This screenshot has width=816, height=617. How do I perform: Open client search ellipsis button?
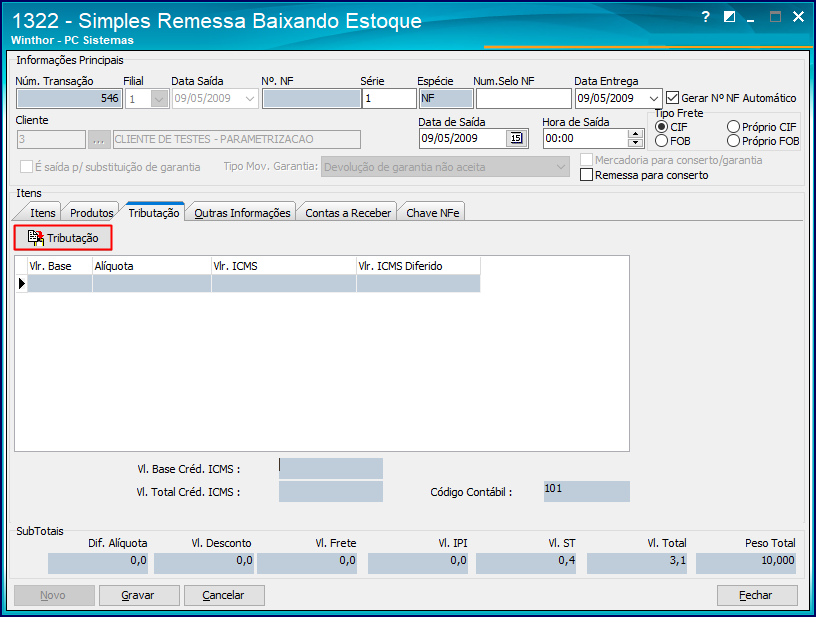click(x=98, y=139)
